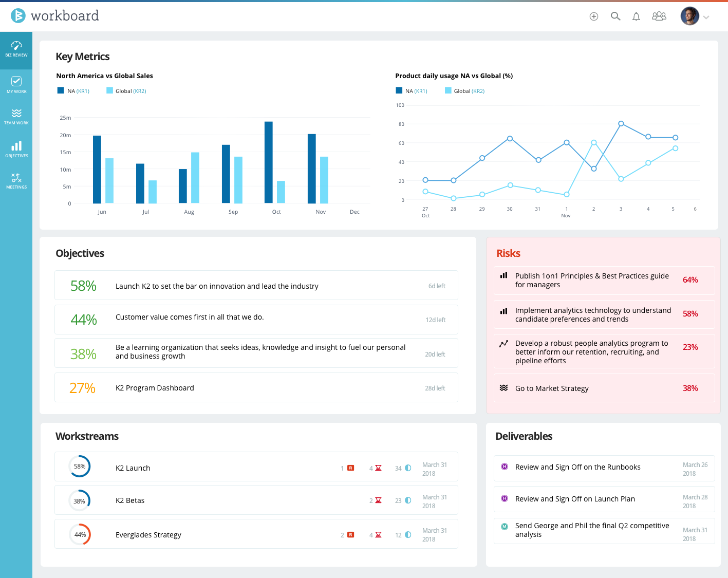Toggle the Global (KR2) legend on sales chart
Viewport: 728px width, 578px height.
126,90
